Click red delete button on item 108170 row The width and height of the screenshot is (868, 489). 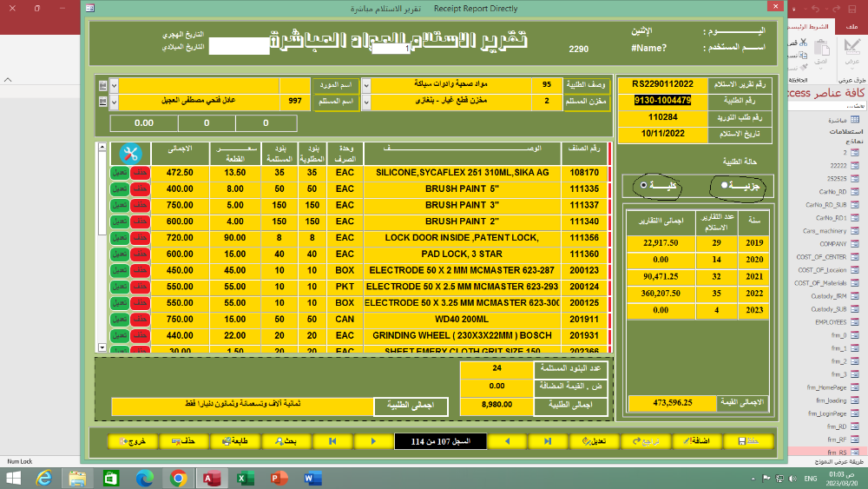[x=140, y=173]
